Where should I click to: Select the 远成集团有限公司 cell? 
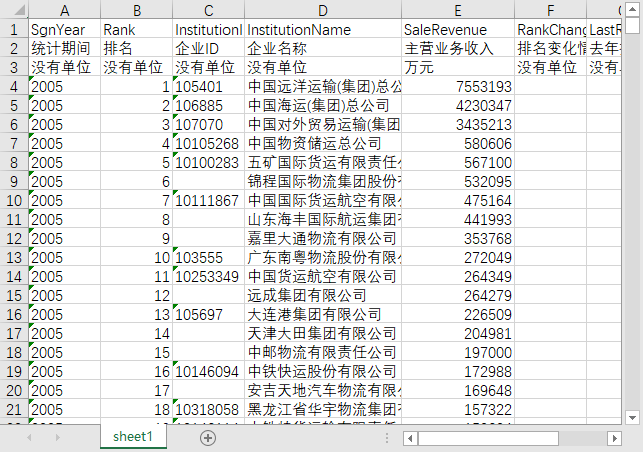(x=323, y=295)
